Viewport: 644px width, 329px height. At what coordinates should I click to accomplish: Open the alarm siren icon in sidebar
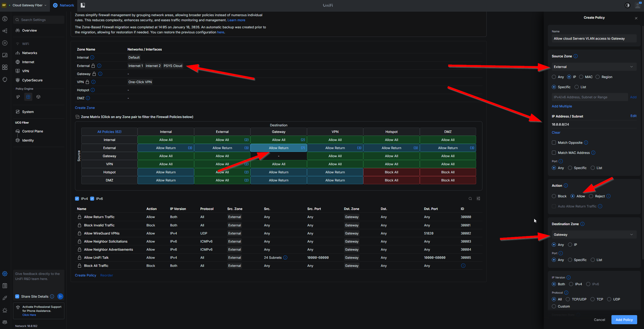pyautogui.click(x=5, y=310)
